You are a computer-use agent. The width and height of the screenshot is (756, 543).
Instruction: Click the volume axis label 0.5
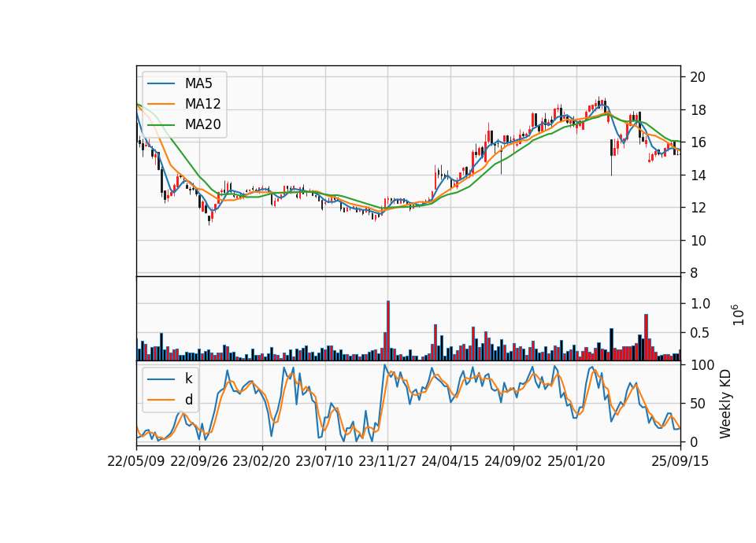700,333
